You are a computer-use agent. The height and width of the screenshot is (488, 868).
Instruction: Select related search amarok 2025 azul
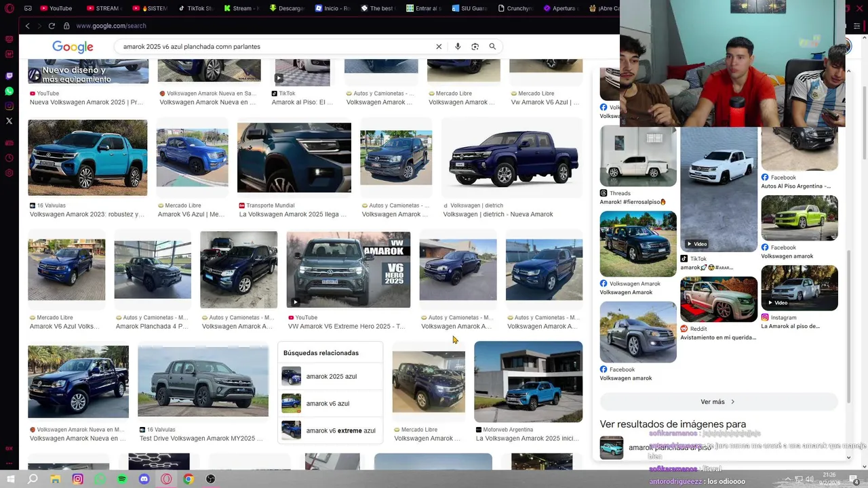coord(330,376)
